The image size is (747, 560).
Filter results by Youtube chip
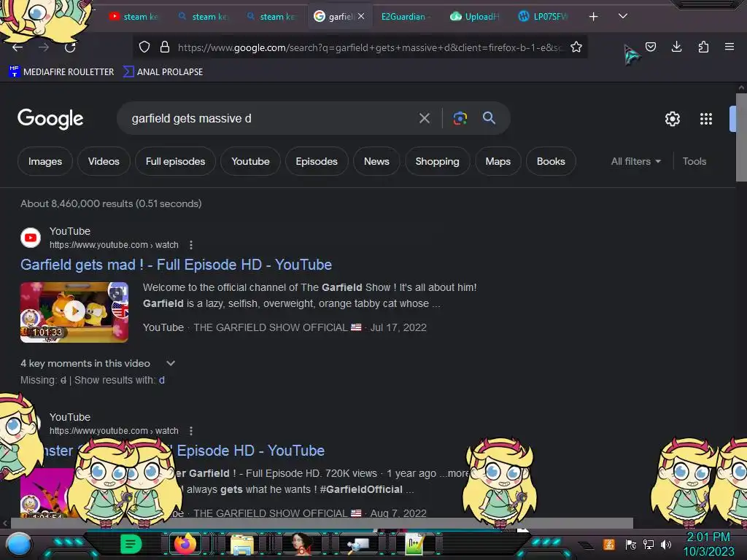point(250,161)
